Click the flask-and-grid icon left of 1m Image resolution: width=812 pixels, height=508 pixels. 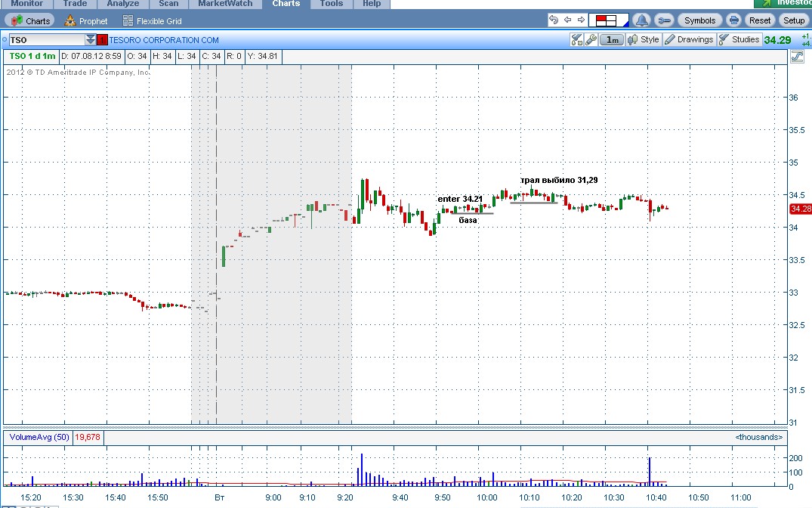pyautogui.click(x=576, y=40)
